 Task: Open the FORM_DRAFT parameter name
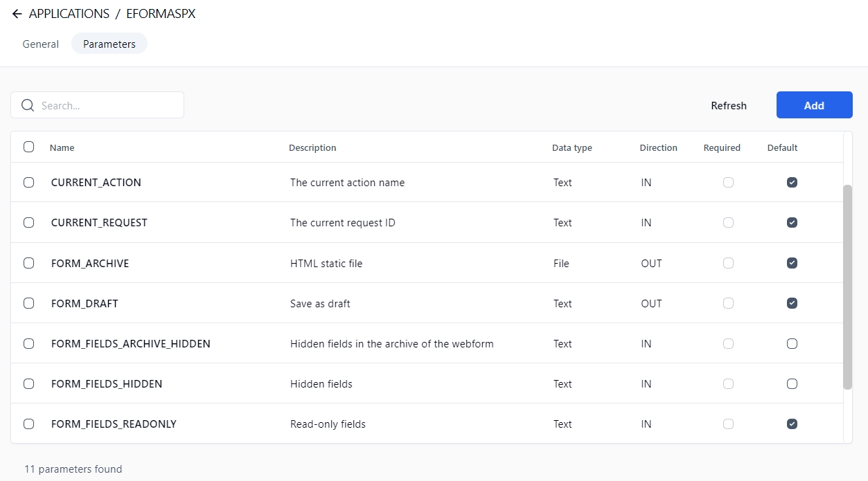tap(85, 303)
